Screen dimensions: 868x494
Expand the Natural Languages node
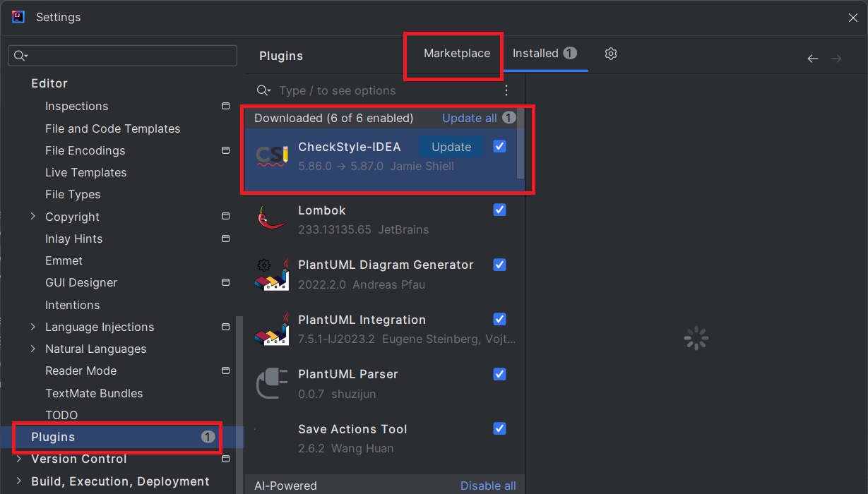pos(32,349)
